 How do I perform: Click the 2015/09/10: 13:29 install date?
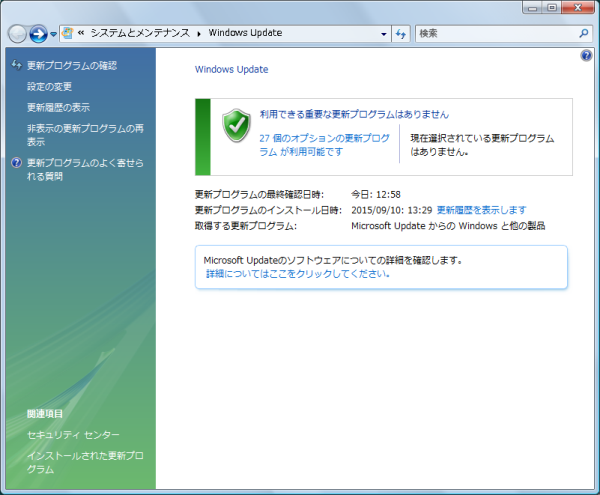[x=391, y=210]
